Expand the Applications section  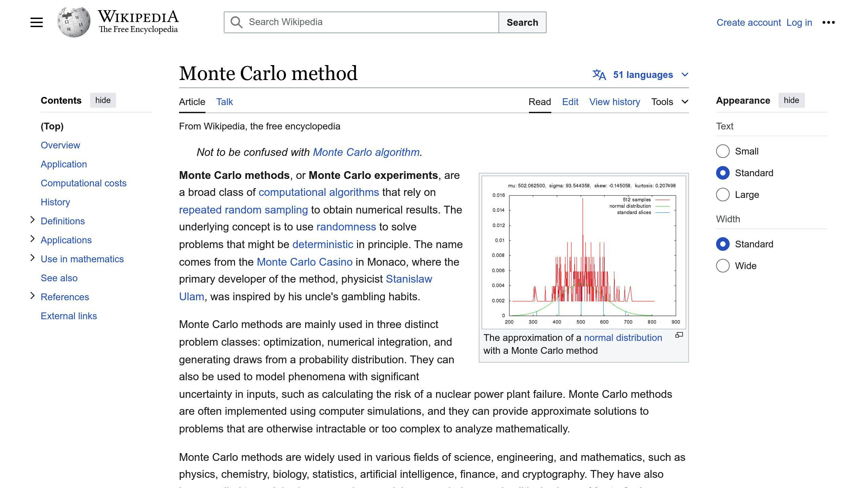[32, 240]
